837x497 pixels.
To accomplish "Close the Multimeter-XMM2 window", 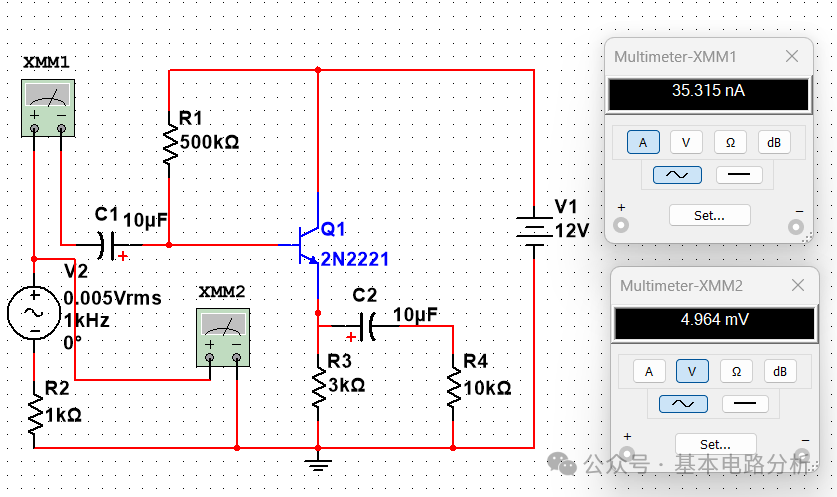I will (x=798, y=285).
